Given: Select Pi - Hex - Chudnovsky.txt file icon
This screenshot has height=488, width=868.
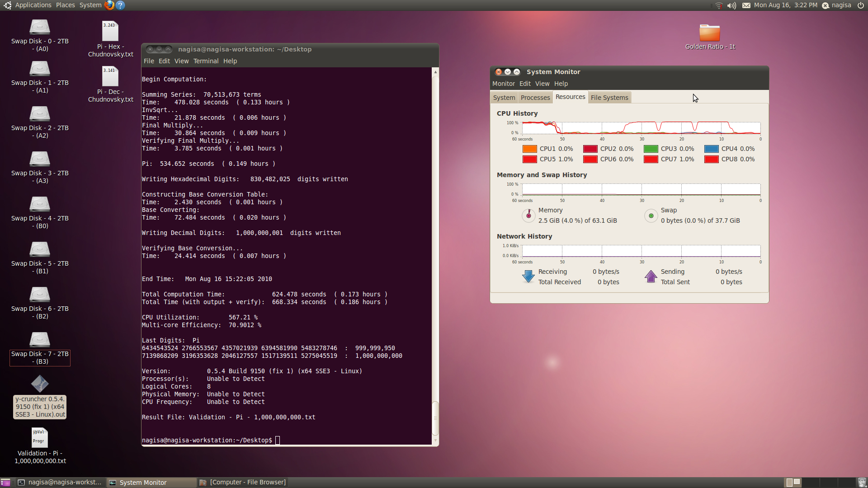Looking at the screenshot, I should pyautogui.click(x=110, y=32).
